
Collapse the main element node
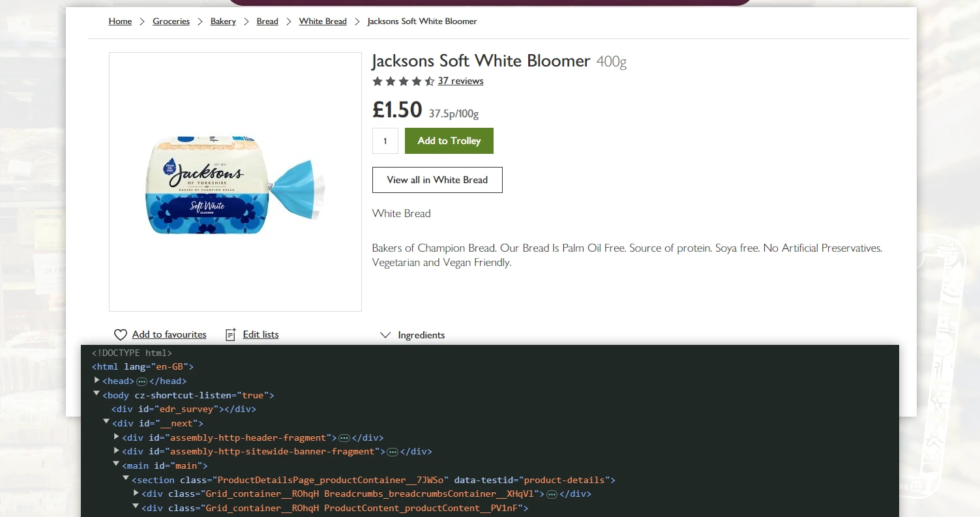pyautogui.click(x=117, y=465)
